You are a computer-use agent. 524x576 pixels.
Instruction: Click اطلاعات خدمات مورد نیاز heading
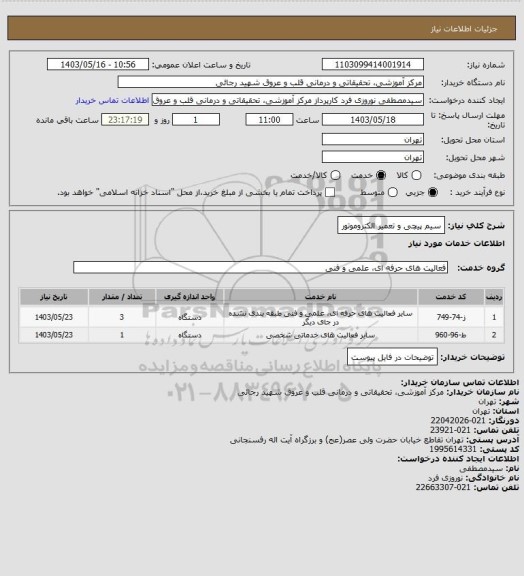coord(456,244)
